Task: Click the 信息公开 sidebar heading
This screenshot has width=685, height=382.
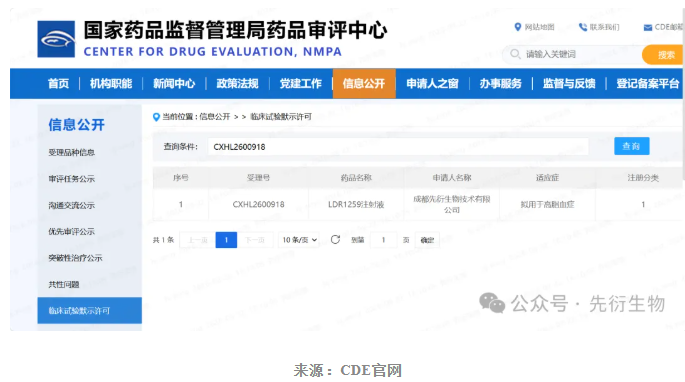Action: pos(76,125)
